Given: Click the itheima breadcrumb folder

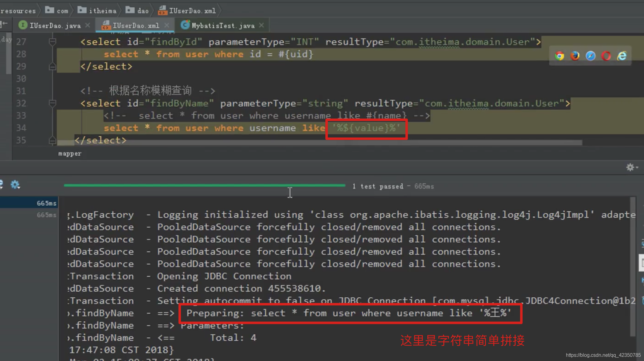Looking at the screenshot, I should coord(97,11).
